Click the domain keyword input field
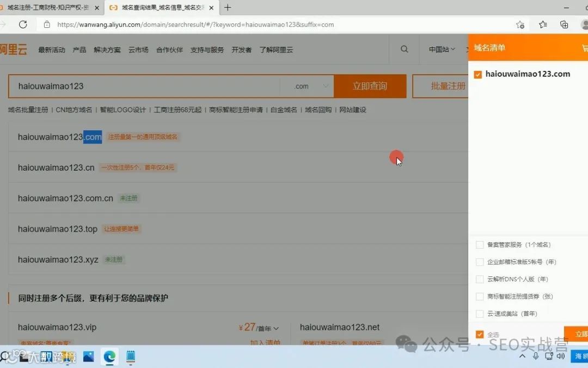Viewport: 588px width, 368px height. click(144, 86)
